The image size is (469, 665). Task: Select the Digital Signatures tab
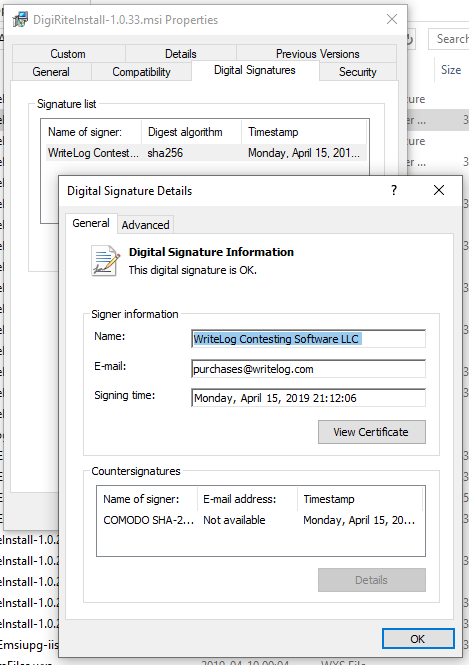[255, 70]
